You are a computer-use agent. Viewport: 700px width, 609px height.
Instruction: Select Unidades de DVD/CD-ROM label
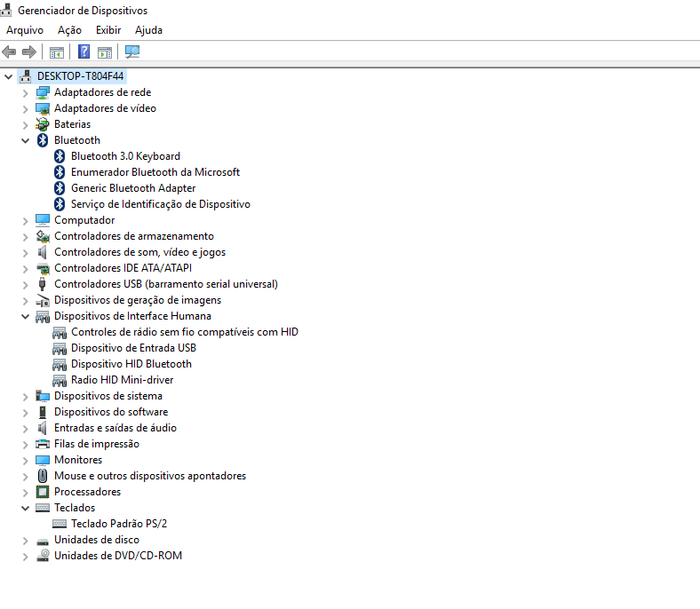[118, 556]
